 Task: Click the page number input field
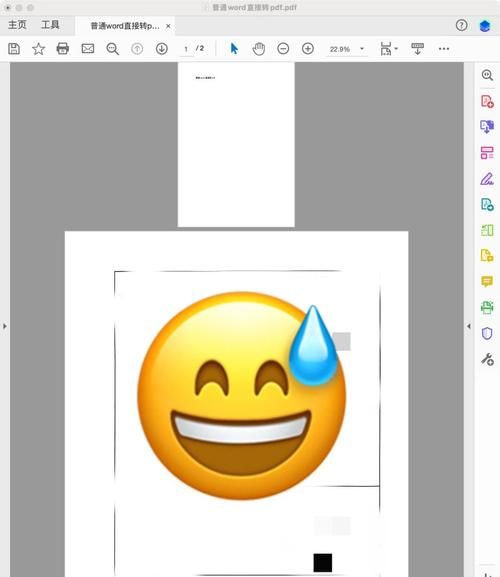(x=186, y=49)
